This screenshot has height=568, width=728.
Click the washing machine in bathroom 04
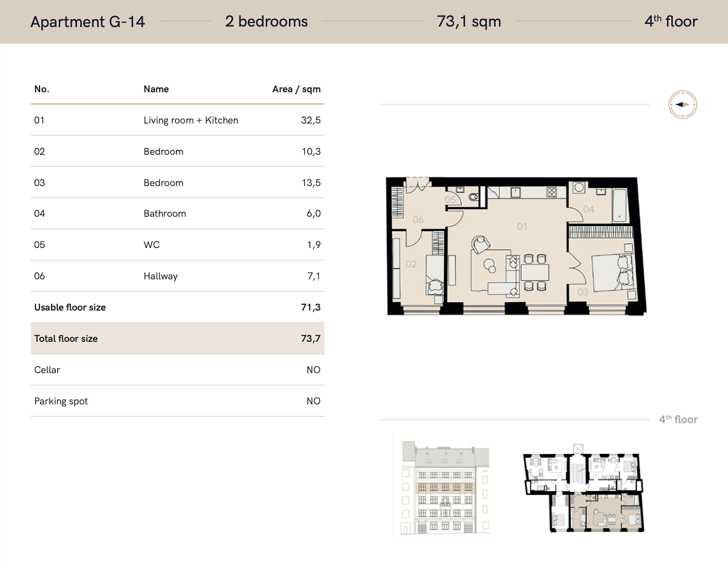click(579, 188)
